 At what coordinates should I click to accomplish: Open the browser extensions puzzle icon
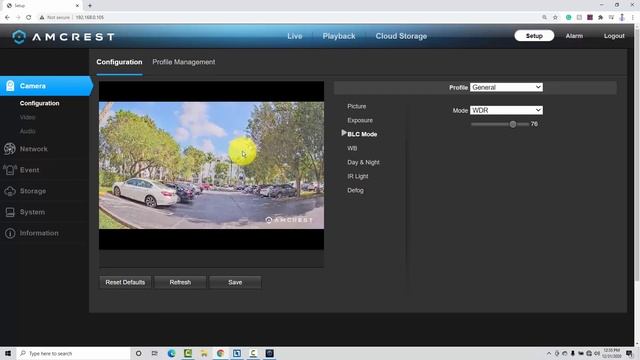(600, 17)
